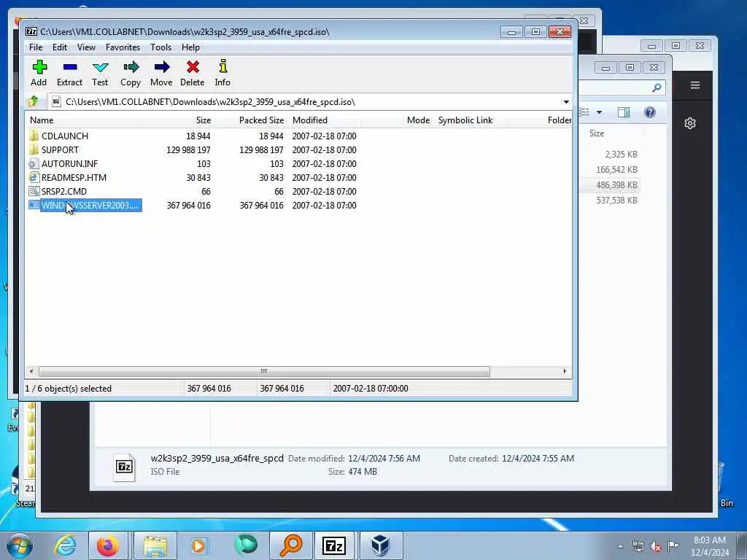Open the Favorites menu
Screen dimensions: 747x560
pyautogui.click(x=123, y=47)
